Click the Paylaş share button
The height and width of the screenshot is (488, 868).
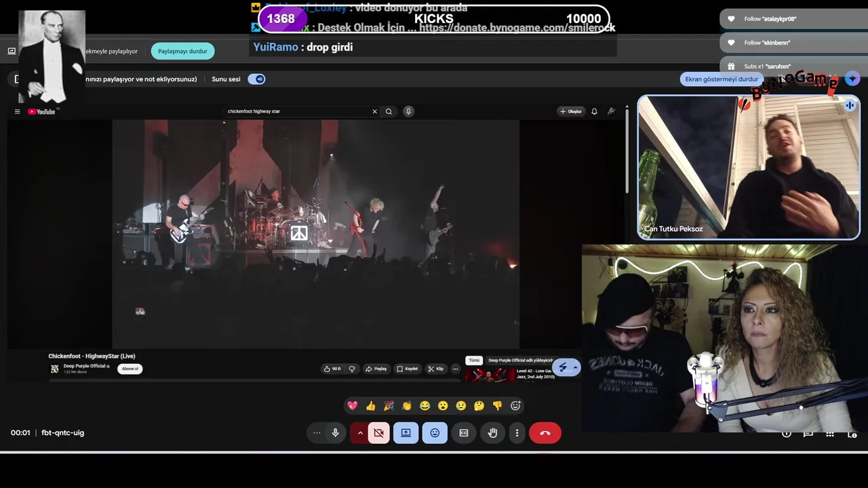click(x=376, y=369)
